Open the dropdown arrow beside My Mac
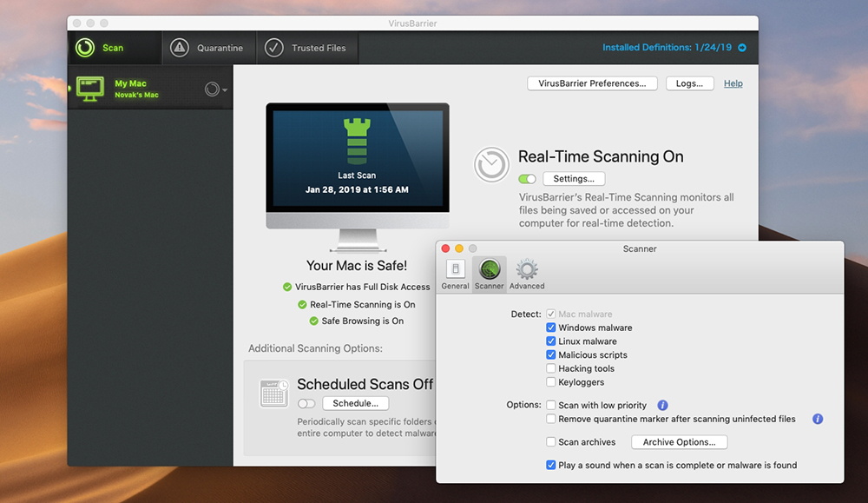The width and height of the screenshot is (868, 503). (225, 89)
